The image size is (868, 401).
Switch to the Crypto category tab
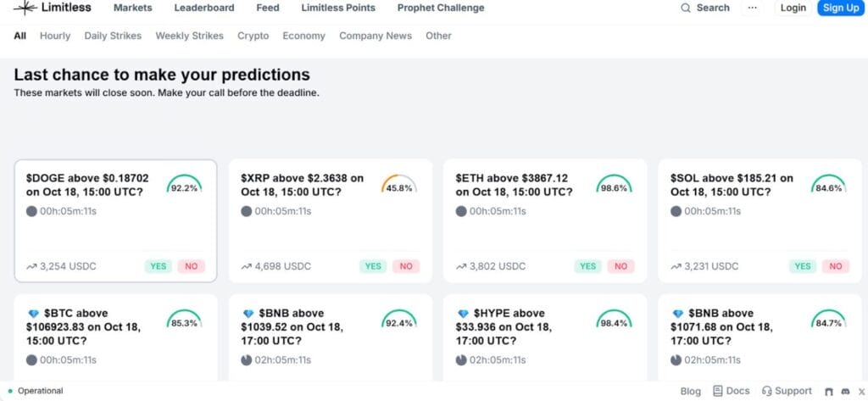(x=253, y=36)
